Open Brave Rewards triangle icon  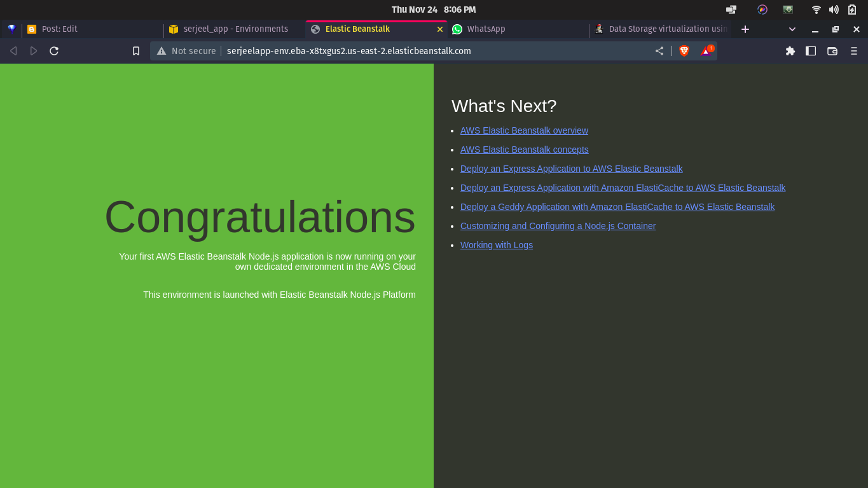tap(706, 51)
